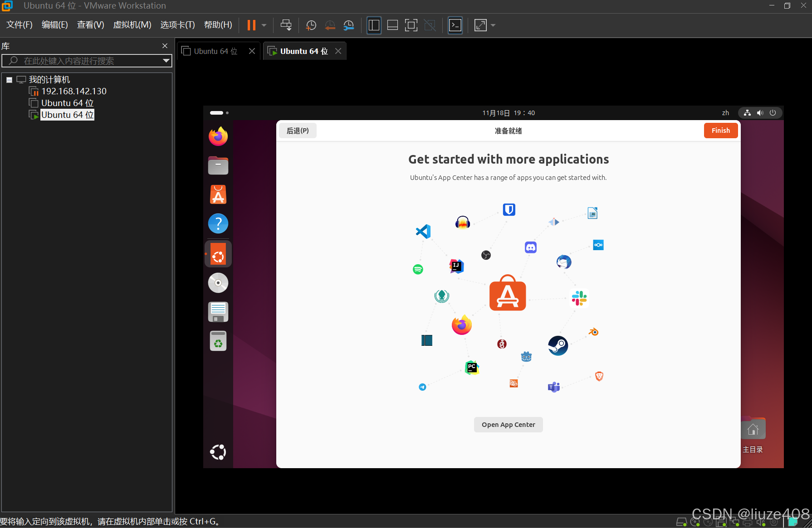Pause the virtual machine with orange pause icon
812x528 pixels.
(x=251, y=25)
